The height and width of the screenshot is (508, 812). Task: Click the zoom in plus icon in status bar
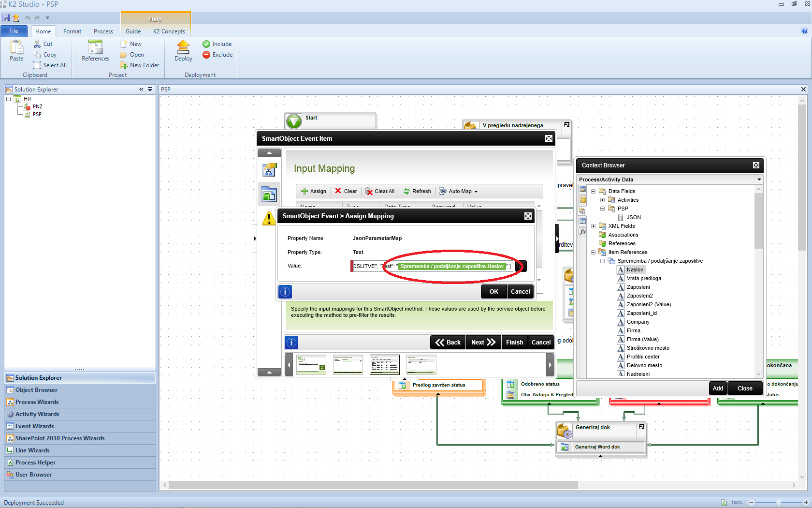pyautogui.click(x=806, y=502)
